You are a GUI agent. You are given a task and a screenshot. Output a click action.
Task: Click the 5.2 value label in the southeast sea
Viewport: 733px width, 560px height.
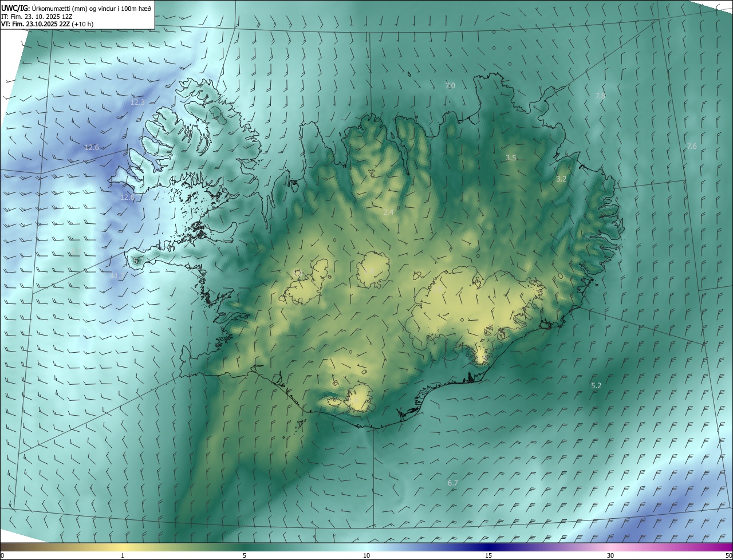(596, 385)
